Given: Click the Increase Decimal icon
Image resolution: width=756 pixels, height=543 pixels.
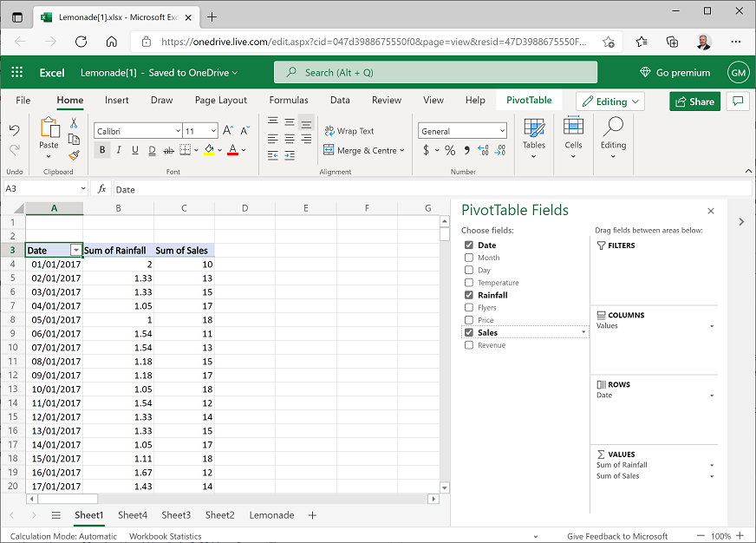Looking at the screenshot, I should 481,149.
